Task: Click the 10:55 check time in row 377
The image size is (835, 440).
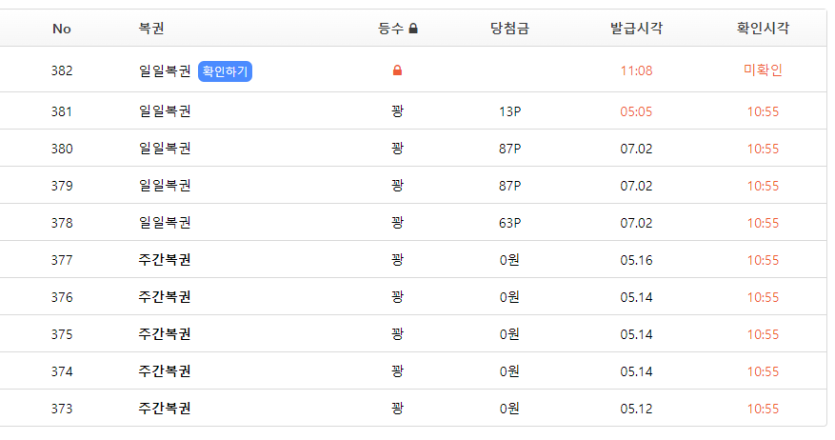Action: pos(763,260)
